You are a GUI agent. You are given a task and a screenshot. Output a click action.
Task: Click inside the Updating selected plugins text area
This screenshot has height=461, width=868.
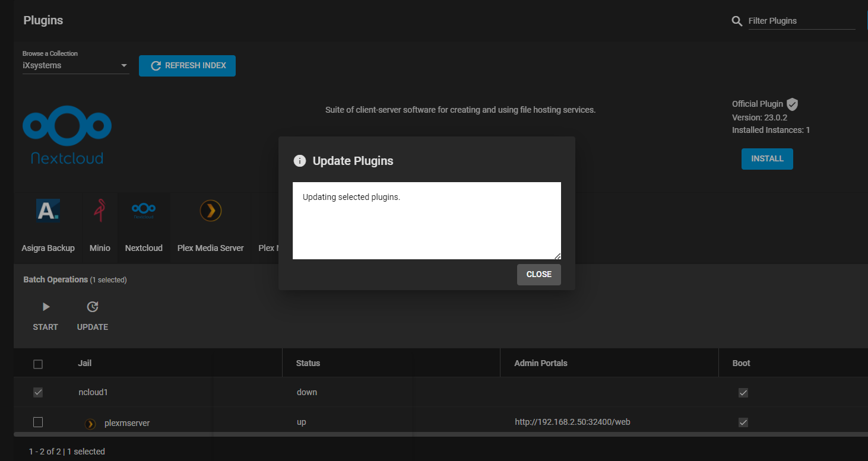(427, 221)
